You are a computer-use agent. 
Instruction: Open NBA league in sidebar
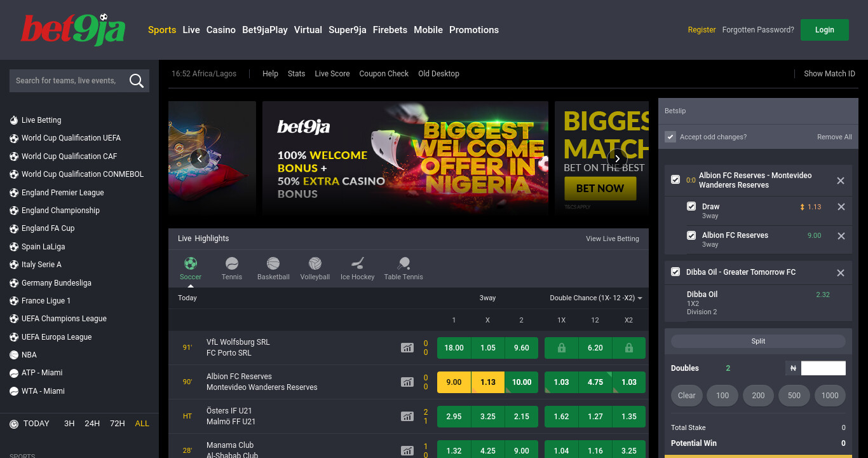pos(29,355)
